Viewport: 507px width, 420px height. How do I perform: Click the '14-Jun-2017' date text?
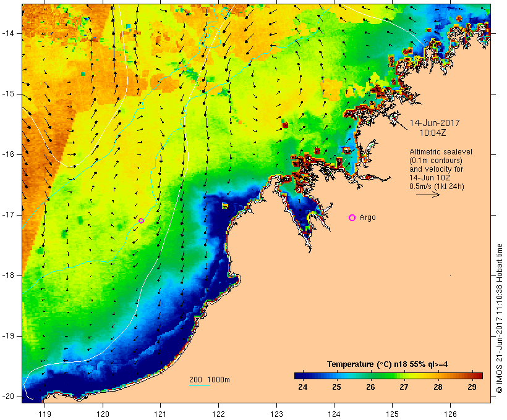click(x=435, y=123)
